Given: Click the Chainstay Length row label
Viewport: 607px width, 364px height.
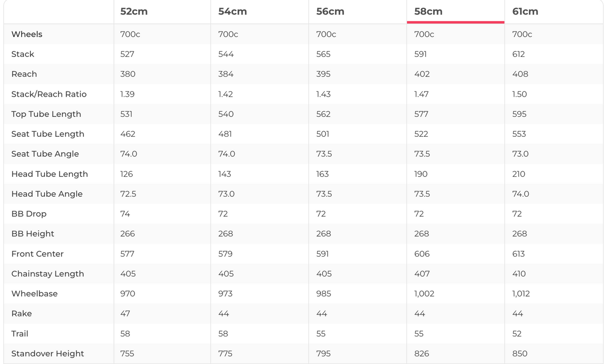Looking at the screenshot, I should click(x=47, y=274).
